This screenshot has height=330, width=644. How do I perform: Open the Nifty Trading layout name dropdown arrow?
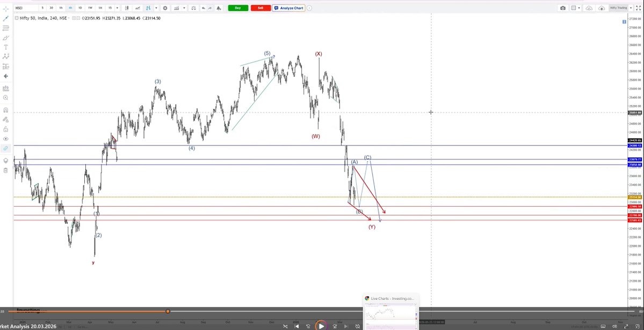631,8
